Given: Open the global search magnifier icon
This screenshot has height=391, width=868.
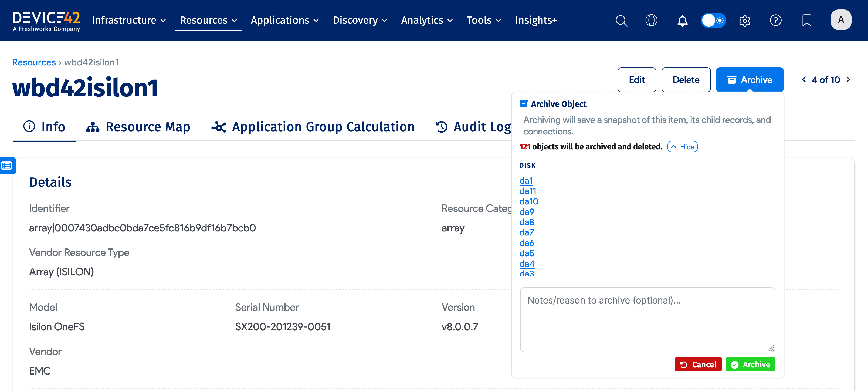Looking at the screenshot, I should [621, 20].
